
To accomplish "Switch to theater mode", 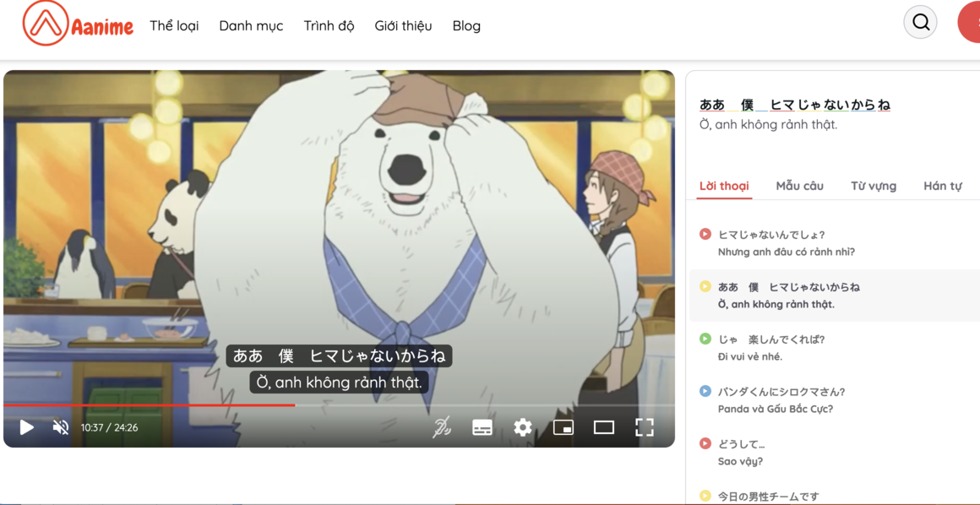I will [x=604, y=427].
